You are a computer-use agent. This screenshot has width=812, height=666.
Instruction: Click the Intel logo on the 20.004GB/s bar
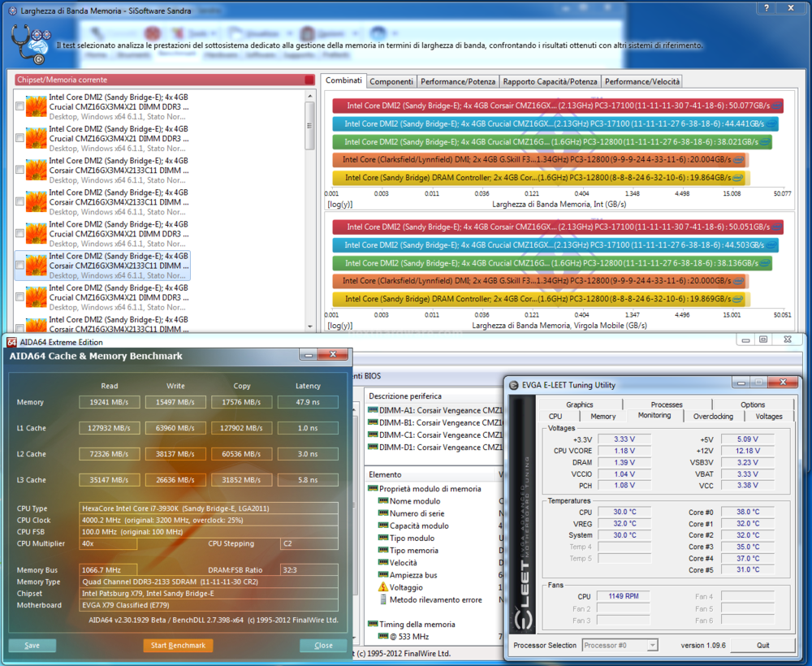(738, 159)
